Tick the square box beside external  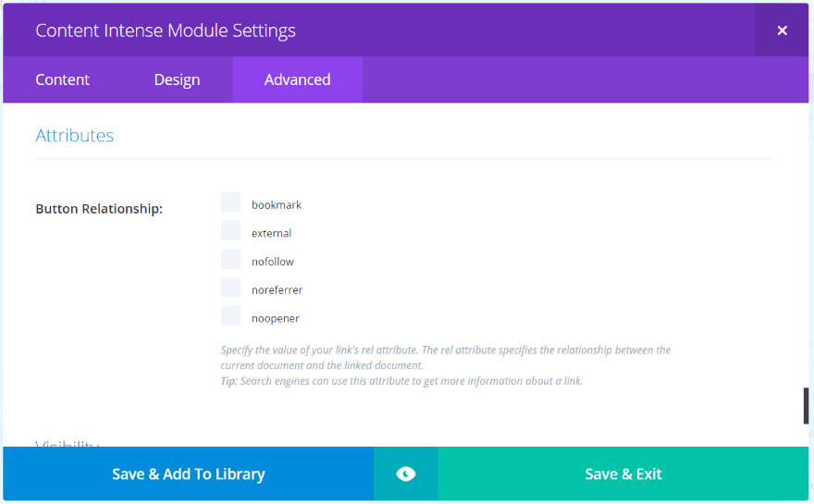point(231,231)
